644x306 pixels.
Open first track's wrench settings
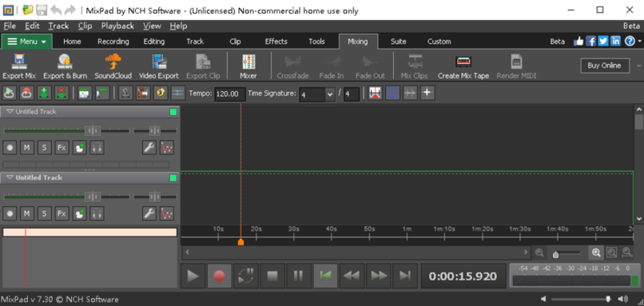(149, 147)
